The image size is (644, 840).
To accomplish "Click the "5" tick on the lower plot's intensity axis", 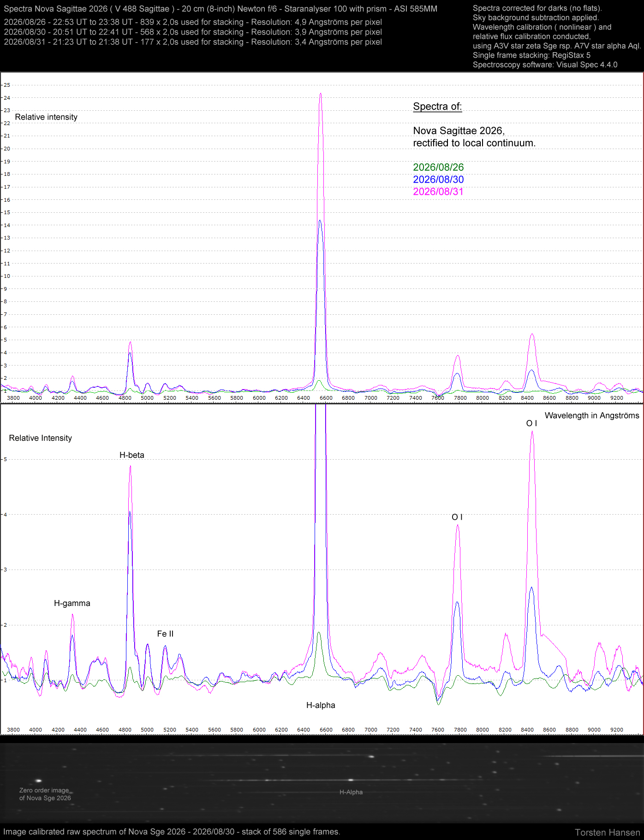I will click(x=5, y=459).
